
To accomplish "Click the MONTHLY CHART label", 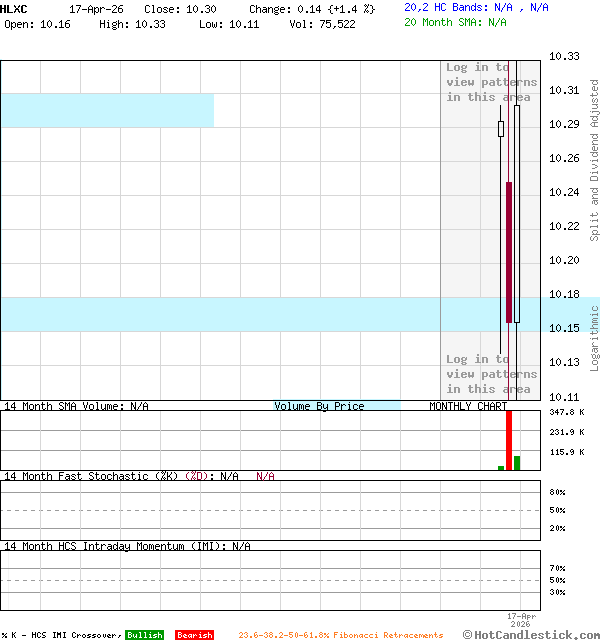I will coord(468,406).
